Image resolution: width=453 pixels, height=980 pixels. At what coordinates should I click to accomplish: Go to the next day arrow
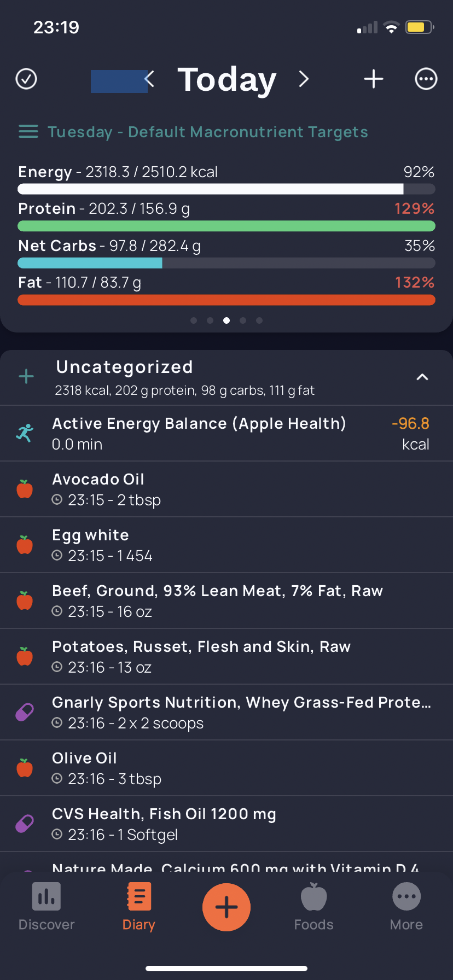click(x=304, y=79)
